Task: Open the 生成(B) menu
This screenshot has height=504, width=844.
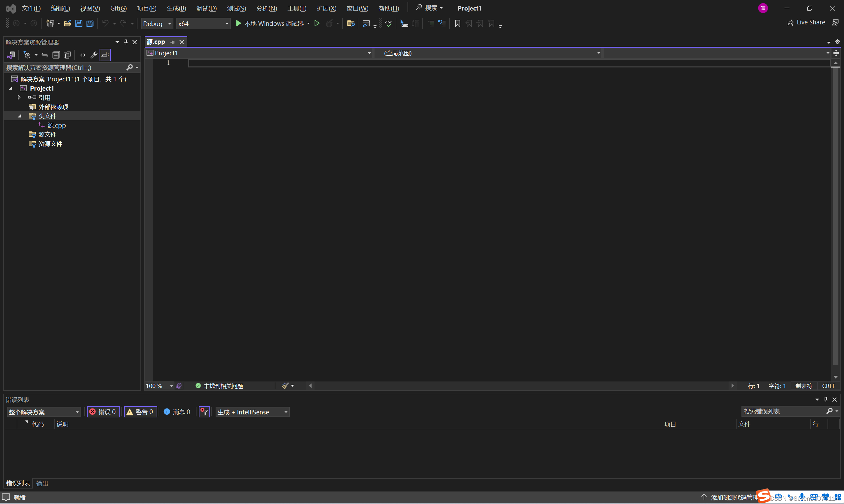Action: pos(176,8)
